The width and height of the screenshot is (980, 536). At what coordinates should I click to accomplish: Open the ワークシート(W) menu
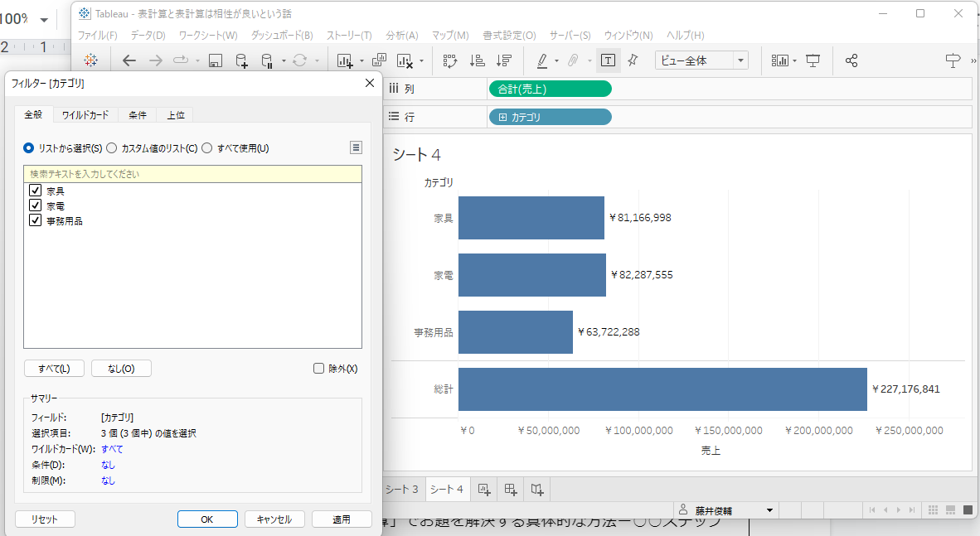pyautogui.click(x=208, y=36)
